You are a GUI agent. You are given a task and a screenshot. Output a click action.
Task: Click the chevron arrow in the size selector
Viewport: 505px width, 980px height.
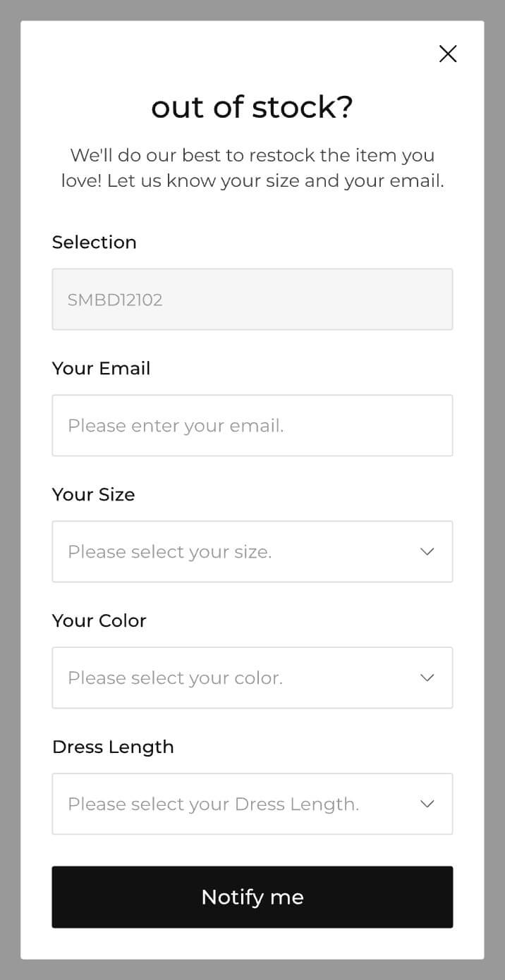427,551
